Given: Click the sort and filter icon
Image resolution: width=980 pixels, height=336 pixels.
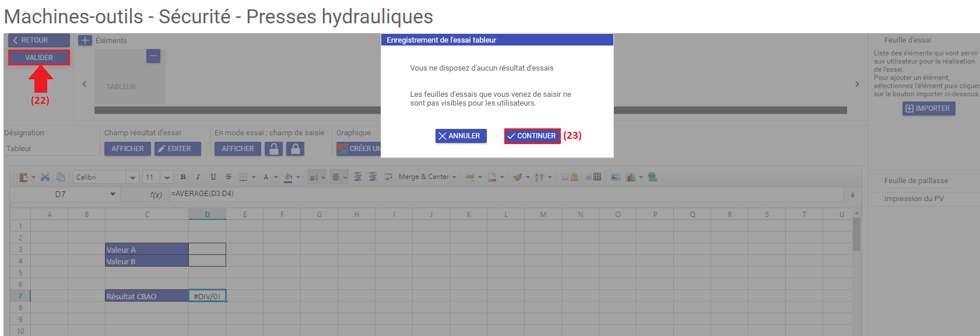Looking at the screenshot, I should point(539,177).
